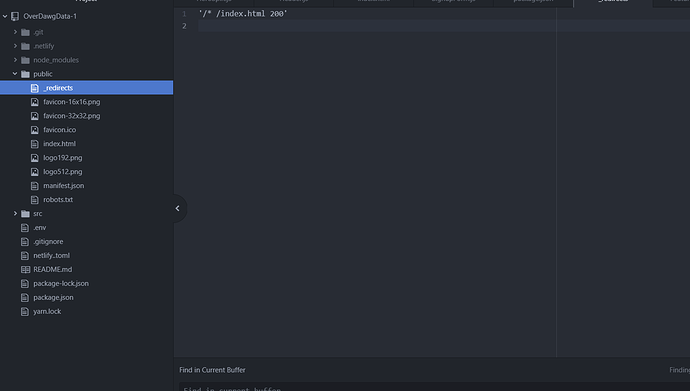Open package.json in the tree
Viewport: 690px width, 391px height.
click(53, 297)
